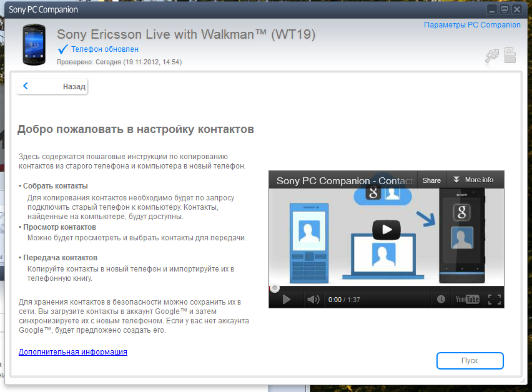Image resolution: width=532 pixels, height=392 pixels.
Task: Mute the video using speaker icon
Action: coord(313,300)
